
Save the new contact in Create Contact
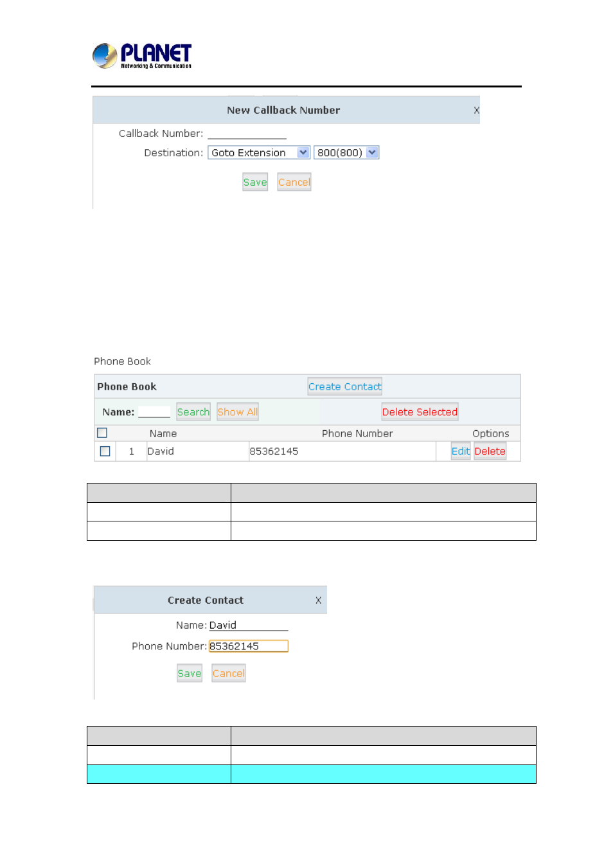190,673
